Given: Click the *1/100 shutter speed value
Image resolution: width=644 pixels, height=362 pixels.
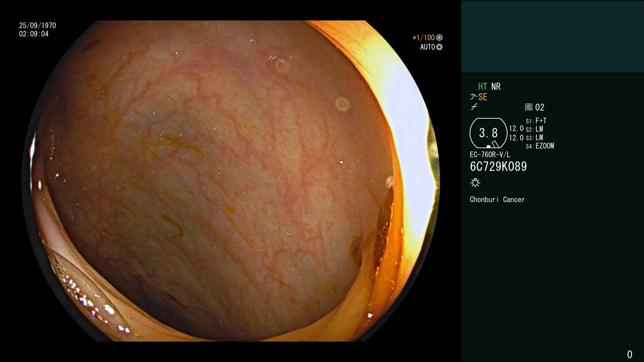Looking at the screenshot, I should (x=424, y=38).
